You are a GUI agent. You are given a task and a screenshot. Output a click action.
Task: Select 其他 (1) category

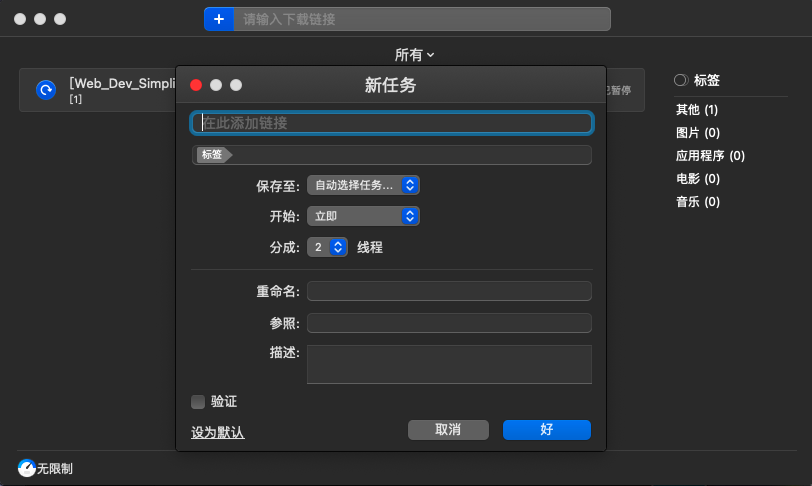click(697, 110)
